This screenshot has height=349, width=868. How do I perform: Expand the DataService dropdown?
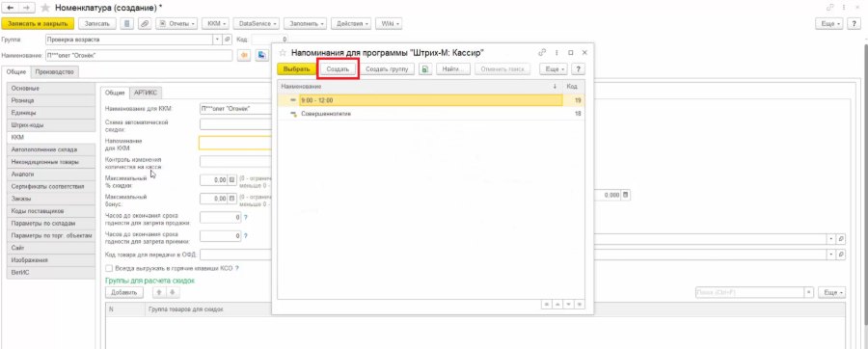257,24
